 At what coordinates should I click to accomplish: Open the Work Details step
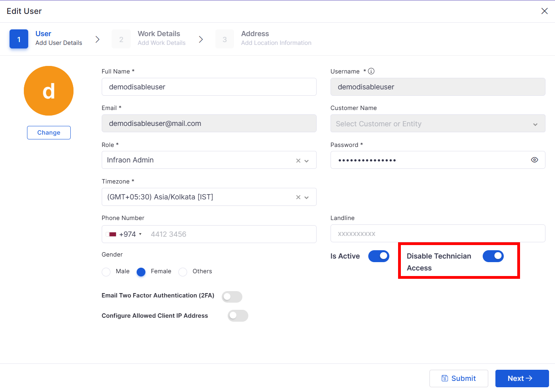point(159,34)
